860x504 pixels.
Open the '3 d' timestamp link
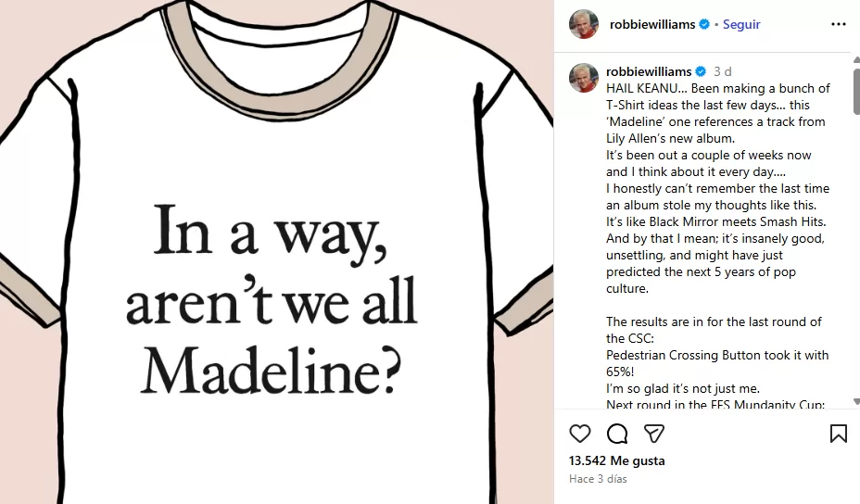tap(722, 71)
